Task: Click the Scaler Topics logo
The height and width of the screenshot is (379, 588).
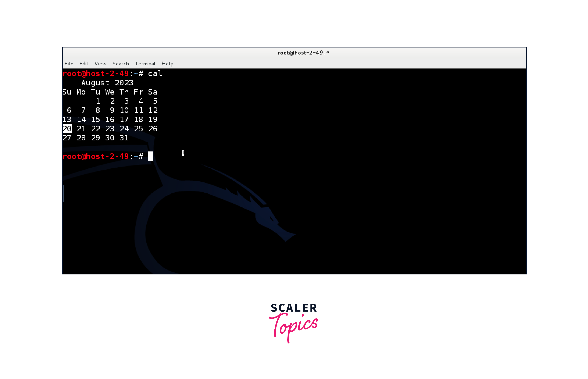Action: tap(294, 323)
